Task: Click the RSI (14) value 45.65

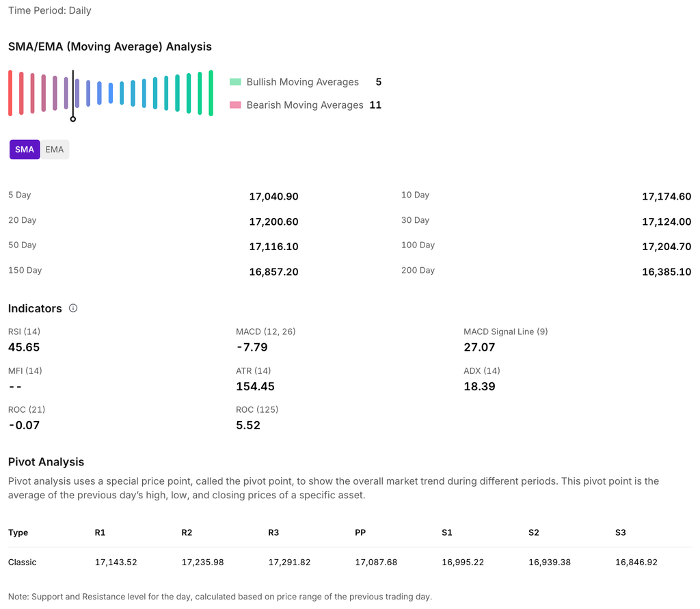Action: click(x=24, y=347)
